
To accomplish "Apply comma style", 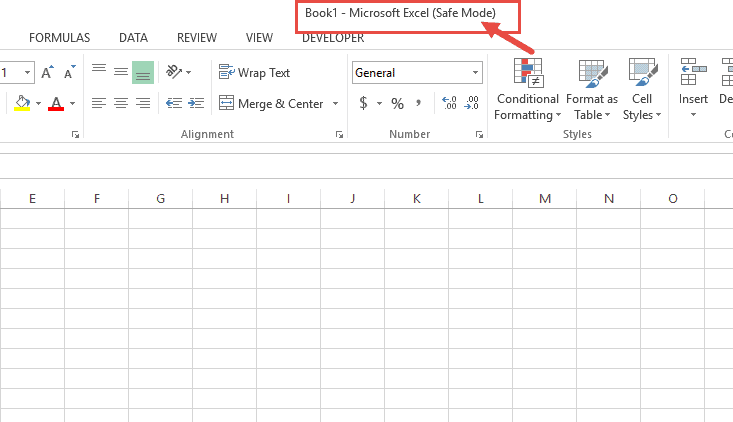I will coord(418,103).
